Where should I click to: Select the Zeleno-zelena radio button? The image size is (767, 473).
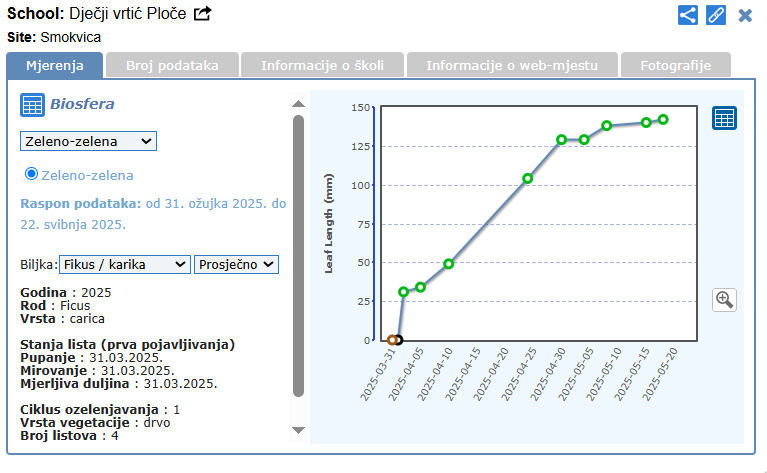pos(32,174)
